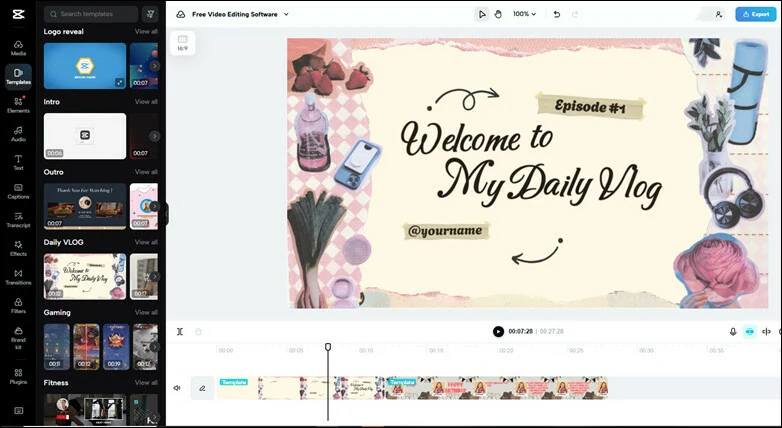The height and width of the screenshot is (428, 782).
Task: Select the birthday Template clip on timeline
Action: tap(497, 388)
